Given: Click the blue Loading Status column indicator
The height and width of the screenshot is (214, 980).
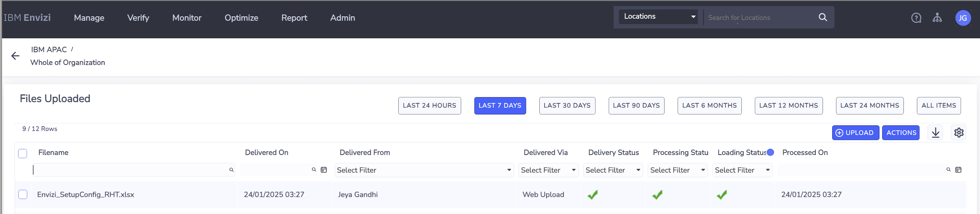Looking at the screenshot, I should pyautogui.click(x=770, y=152).
